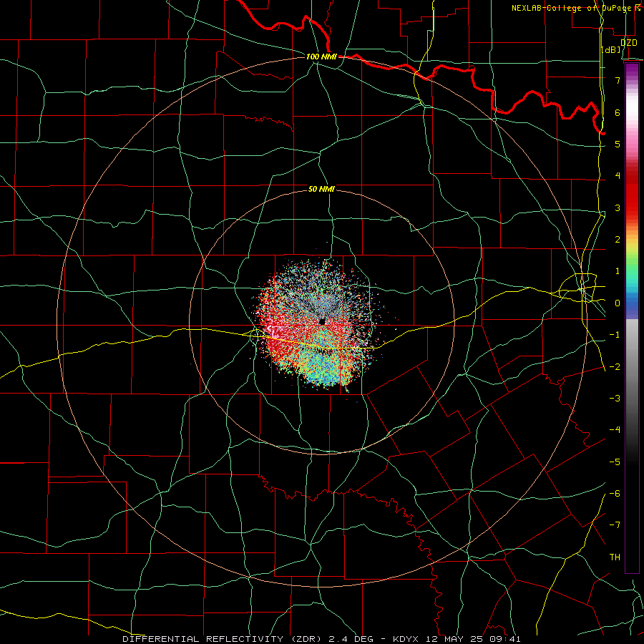644x644 pixels.
Task: Click the KDYX station identifier in the caption
Action: (x=406, y=639)
